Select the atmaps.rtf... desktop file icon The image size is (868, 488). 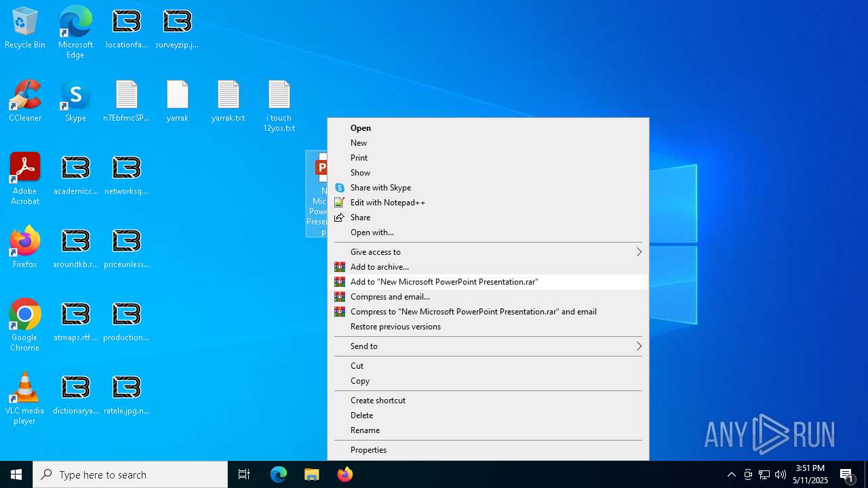pyautogui.click(x=75, y=321)
